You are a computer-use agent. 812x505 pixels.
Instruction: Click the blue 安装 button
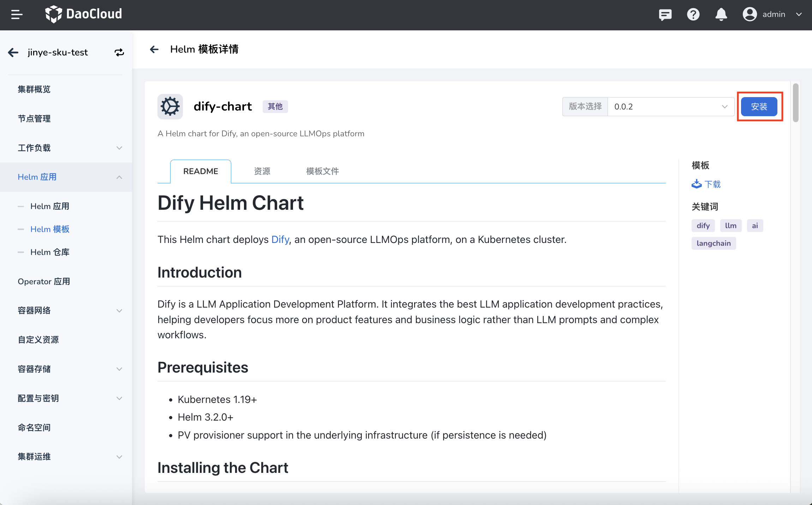tap(759, 107)
